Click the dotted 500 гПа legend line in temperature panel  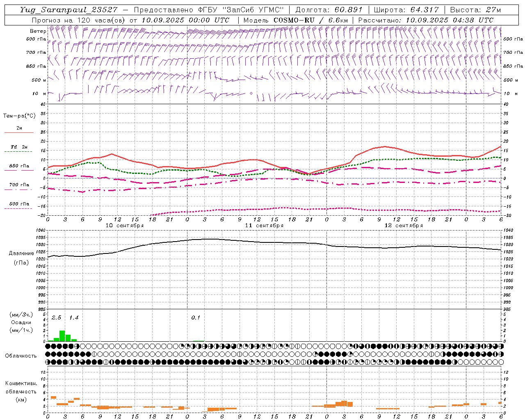[18, 208]
